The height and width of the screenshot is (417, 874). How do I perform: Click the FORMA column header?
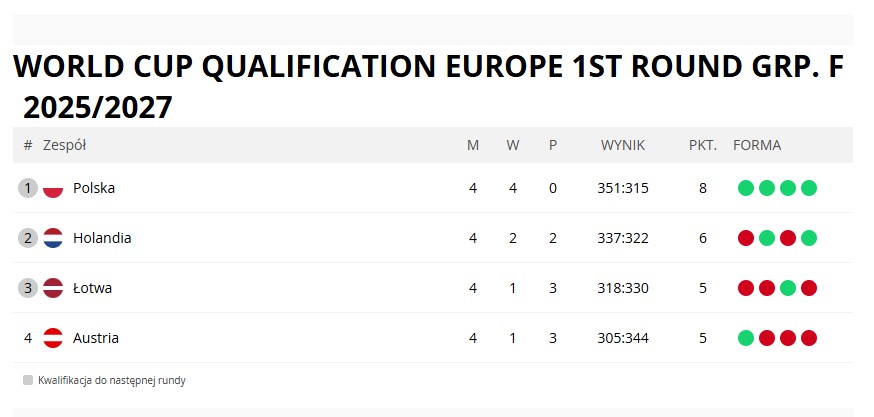pyautogui.click(x=757, y=145)
